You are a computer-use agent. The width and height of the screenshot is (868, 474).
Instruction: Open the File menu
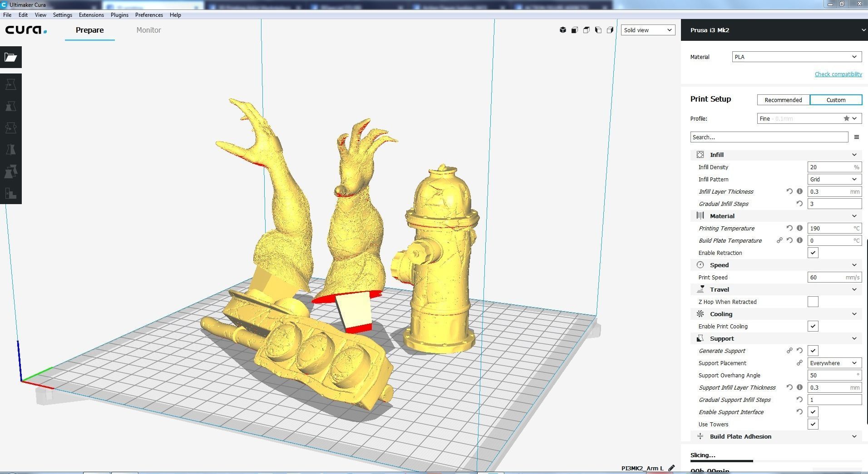tap(7, 15)
